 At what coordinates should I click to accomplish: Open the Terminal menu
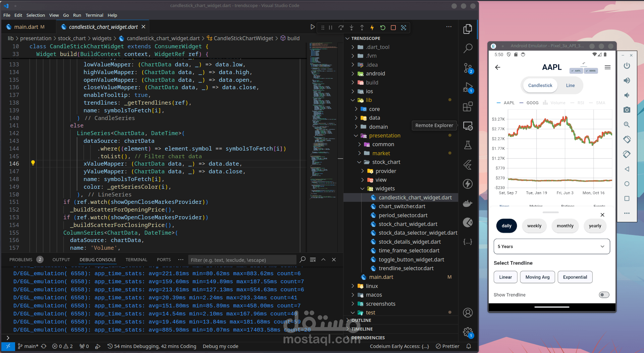pyautogui.click(x=94, y=15)
